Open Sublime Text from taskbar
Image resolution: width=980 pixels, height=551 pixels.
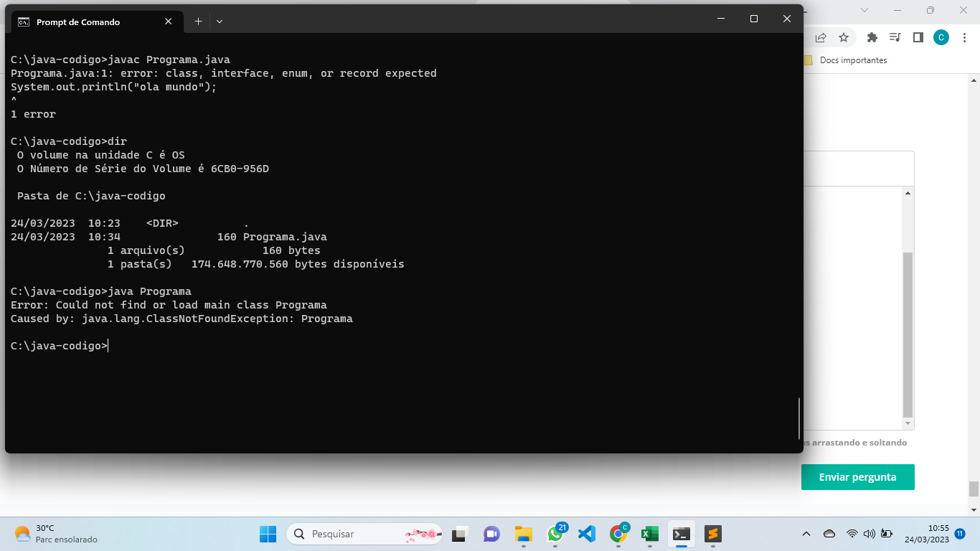[712, 534]
